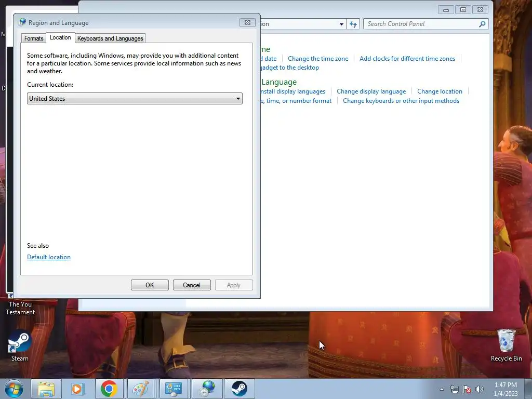The width and height of the screenshot is (532, 399).
Task: Open the Current location dropdown showing United States
Action: click(x=135, y=98)
